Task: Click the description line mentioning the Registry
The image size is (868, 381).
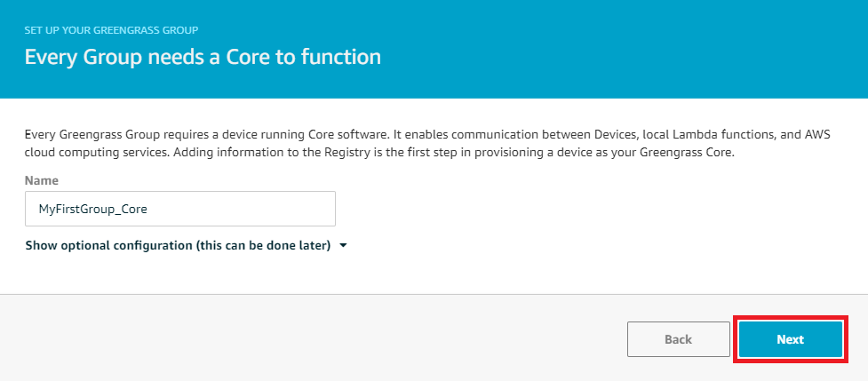Action: pos(379,153)
